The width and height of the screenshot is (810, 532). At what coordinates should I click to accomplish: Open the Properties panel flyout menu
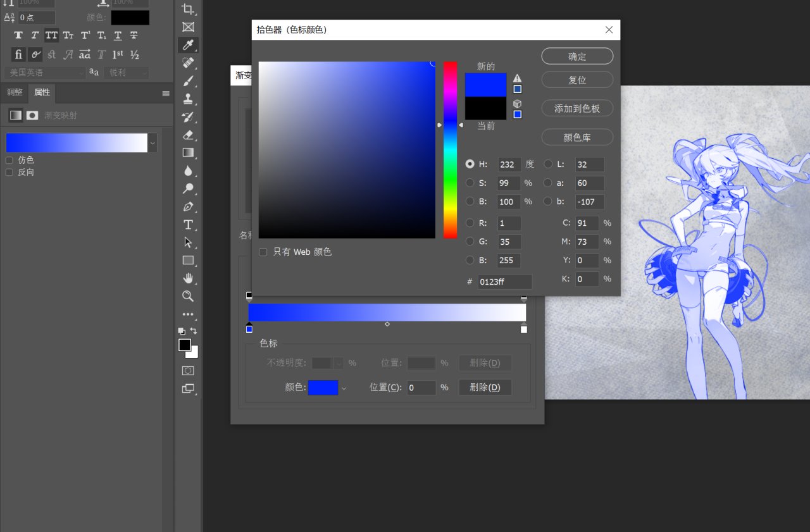[x=166, y=94]
